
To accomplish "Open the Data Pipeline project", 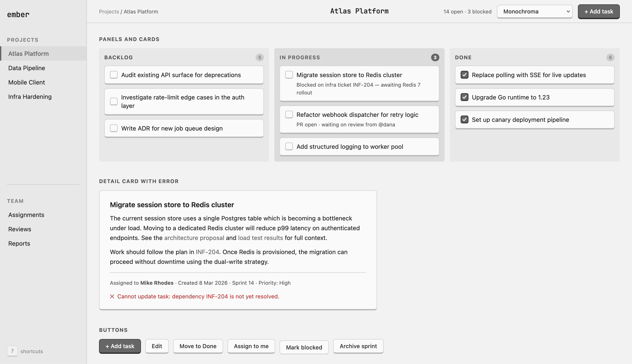I will click(x=26, y=68).
